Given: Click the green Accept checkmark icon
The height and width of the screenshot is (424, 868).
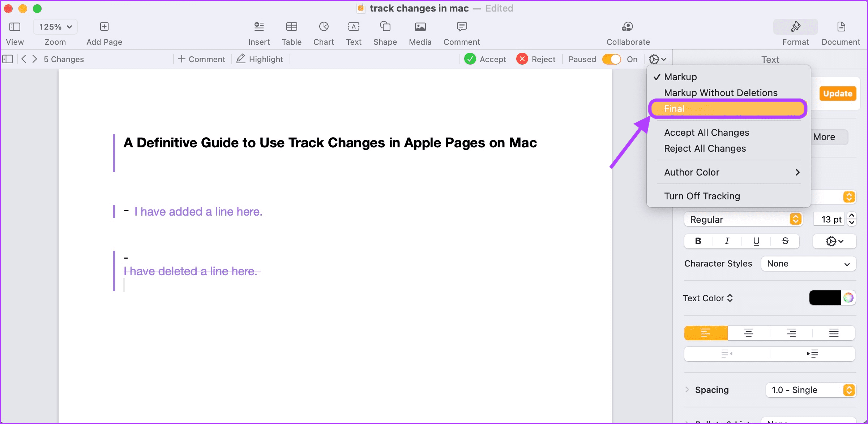Looking at the screenshot, I should pos(470,59).
